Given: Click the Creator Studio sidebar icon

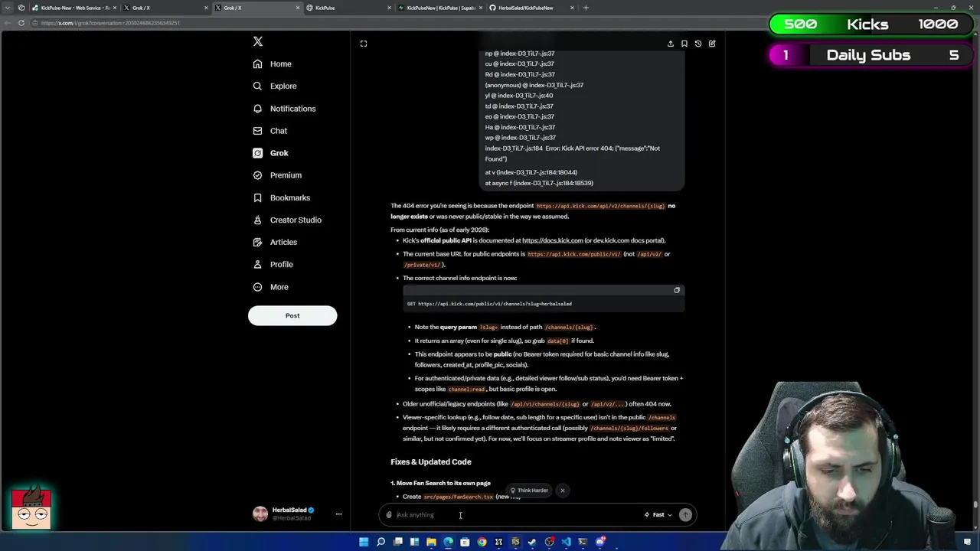Looking at the screenshot, I should [x=257, y=220].
